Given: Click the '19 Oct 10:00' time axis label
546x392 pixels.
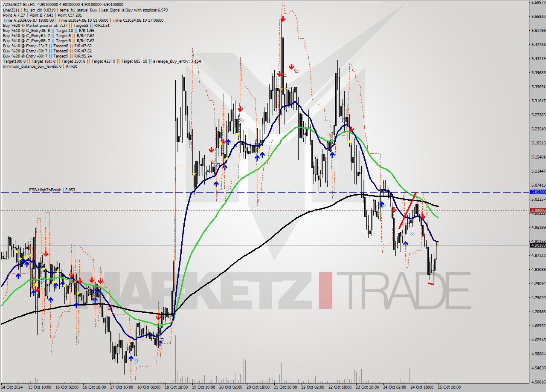Looking at the screenshot, I should (203, 387).
